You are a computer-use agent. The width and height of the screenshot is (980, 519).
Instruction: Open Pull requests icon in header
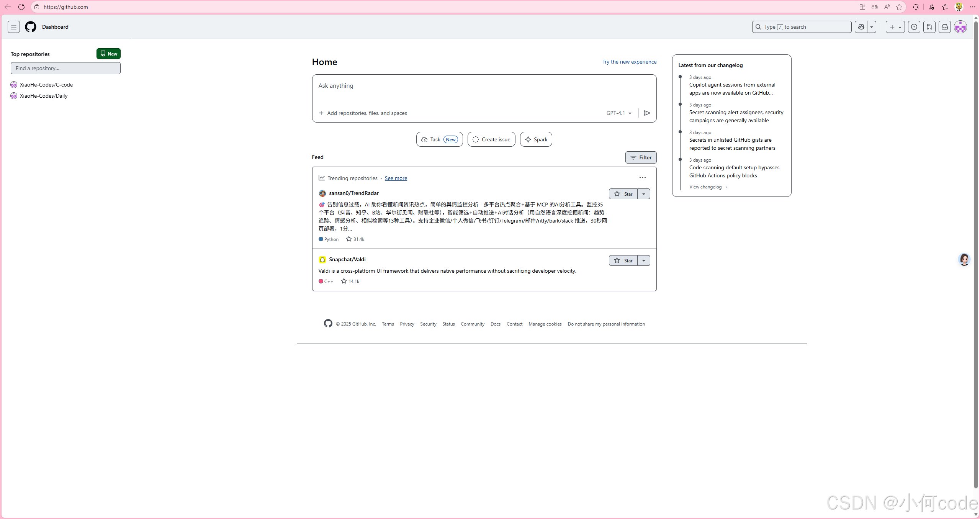tap(929, 27)
